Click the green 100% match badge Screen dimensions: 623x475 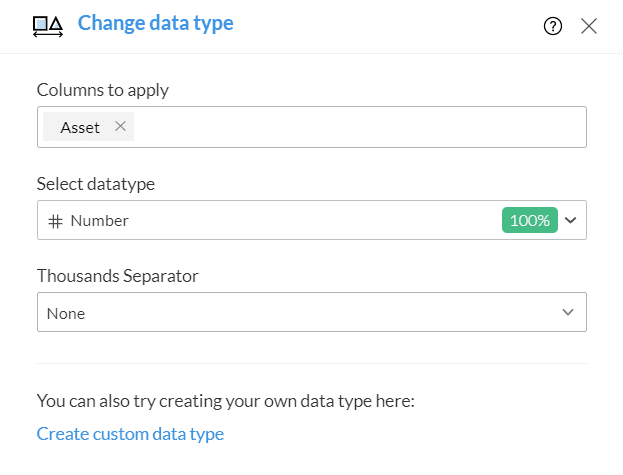coord(529,221)
